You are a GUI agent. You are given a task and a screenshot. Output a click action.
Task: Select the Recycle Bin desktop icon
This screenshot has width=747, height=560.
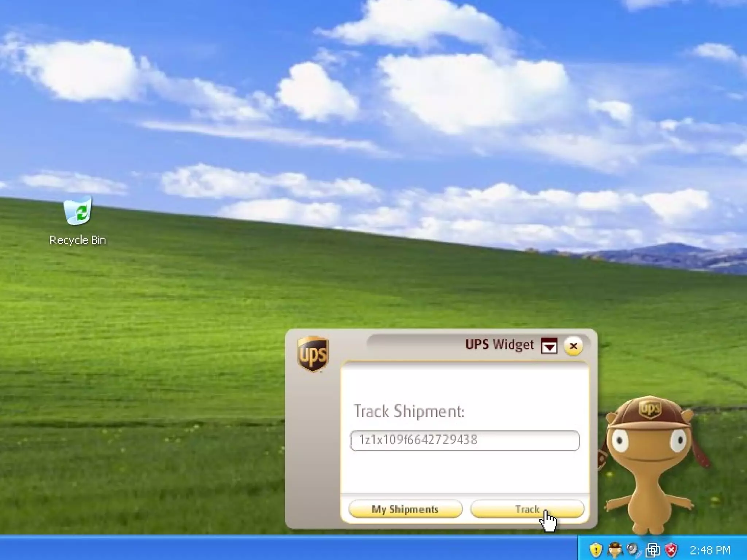coord(78,211)
